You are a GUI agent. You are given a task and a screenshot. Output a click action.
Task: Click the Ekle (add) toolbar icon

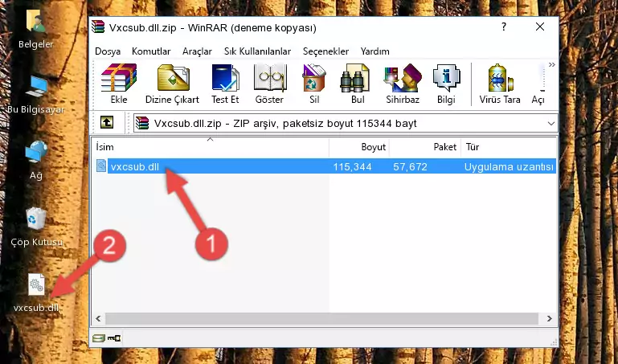119,84
